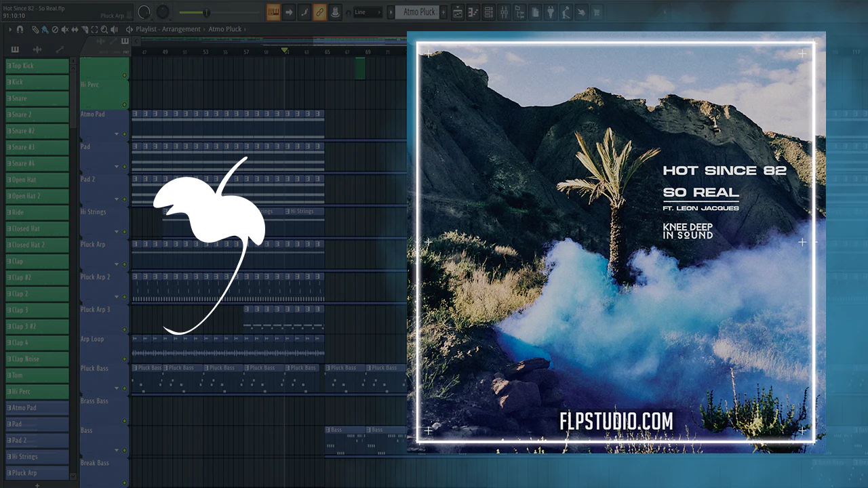Image resolution: width=868 pixels, height=488 pixels.
Task: Mute the Hi Perc track
Action: [x=124, y=104]
